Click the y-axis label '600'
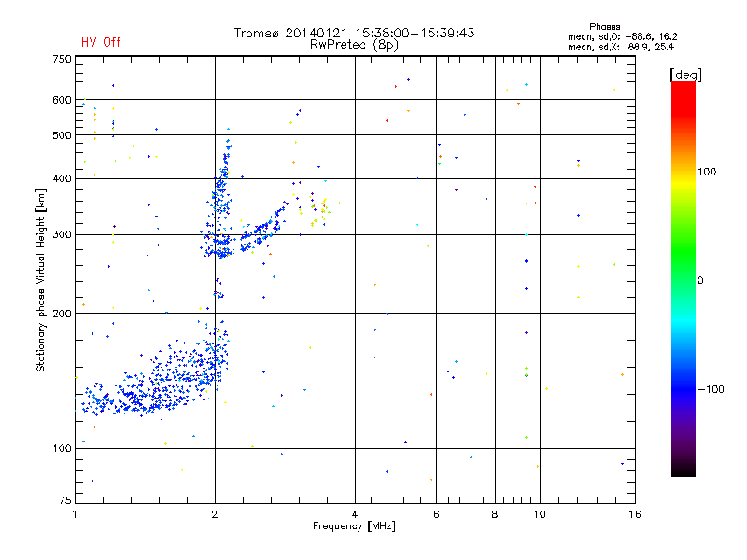This screenshot has height=560, width=747. pos(62,100)
